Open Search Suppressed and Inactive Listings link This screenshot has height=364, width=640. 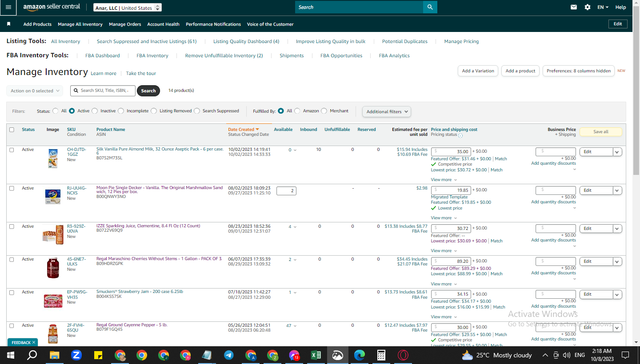point(147,41)
